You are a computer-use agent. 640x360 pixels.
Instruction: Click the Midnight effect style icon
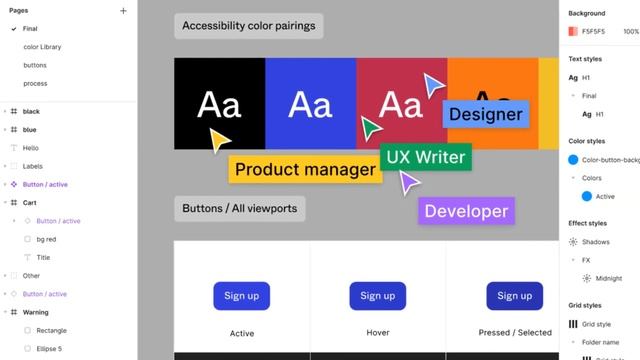pos(587,278)
